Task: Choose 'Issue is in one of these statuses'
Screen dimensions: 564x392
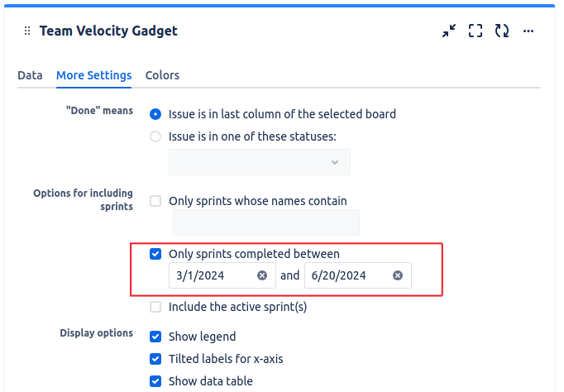Action: [155, 136]
